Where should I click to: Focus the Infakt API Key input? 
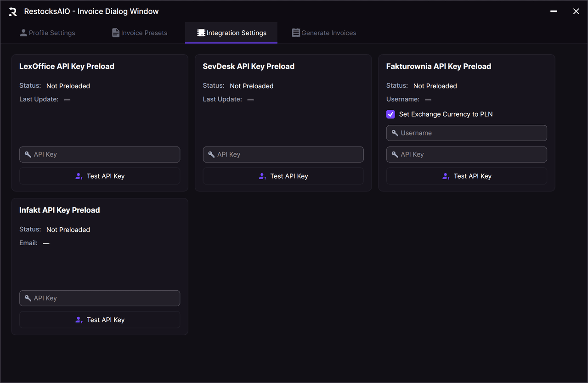(x=100, y=299)
